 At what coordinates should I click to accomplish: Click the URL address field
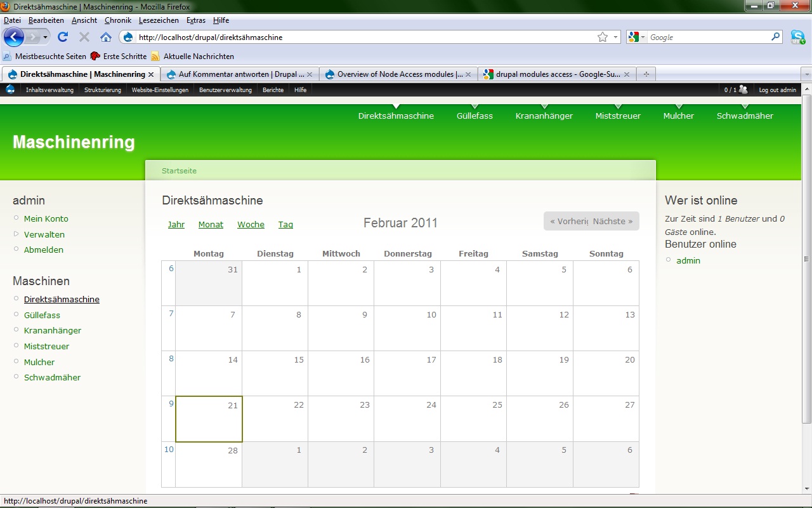(x=362, y=37)
